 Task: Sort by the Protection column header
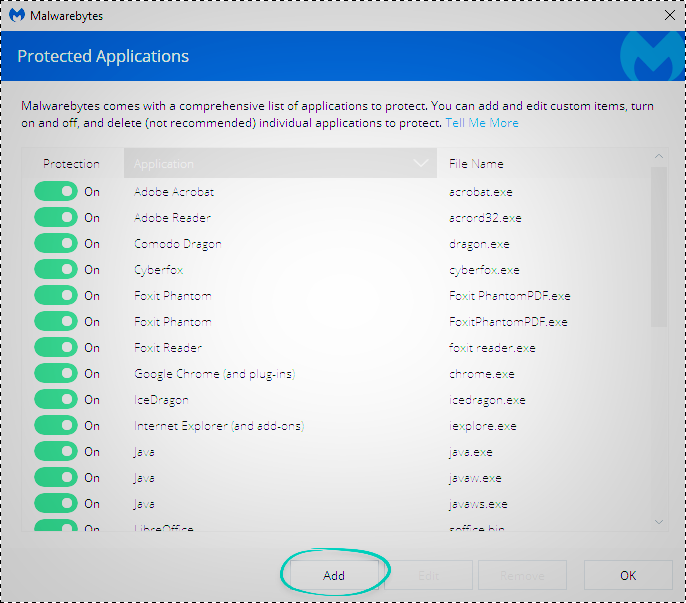(x=71, y=163)
